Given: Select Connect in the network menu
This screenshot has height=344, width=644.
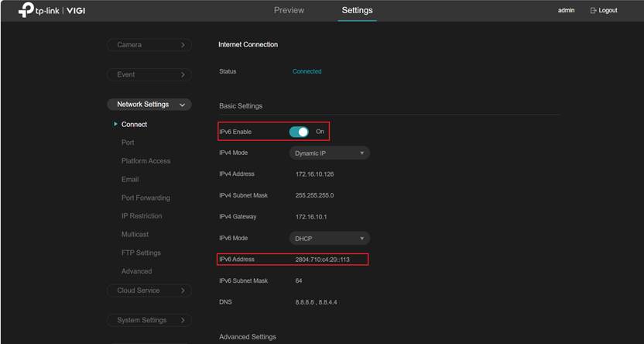Looking at the screenshot, I should point(135,124).
